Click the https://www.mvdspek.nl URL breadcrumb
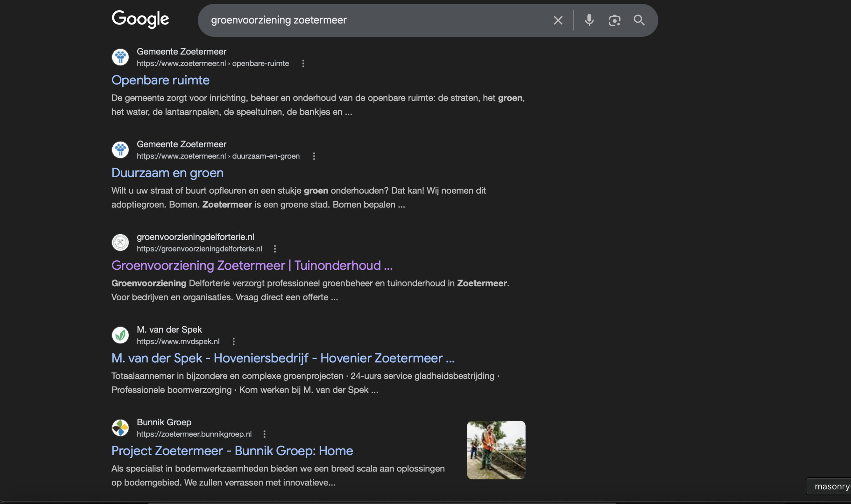 [178, 341]
